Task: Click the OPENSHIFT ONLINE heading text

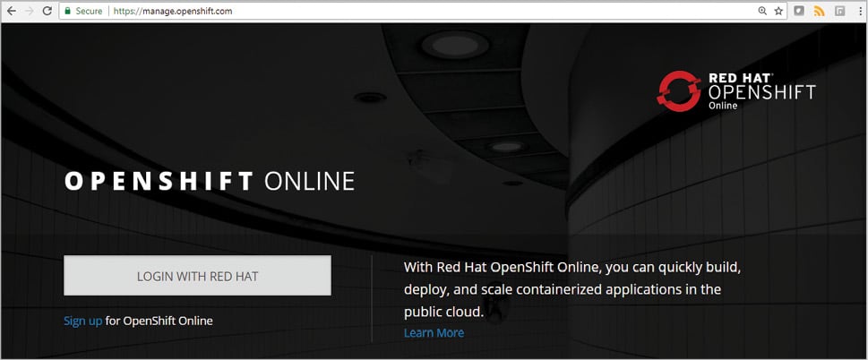Action: point(210,182)
